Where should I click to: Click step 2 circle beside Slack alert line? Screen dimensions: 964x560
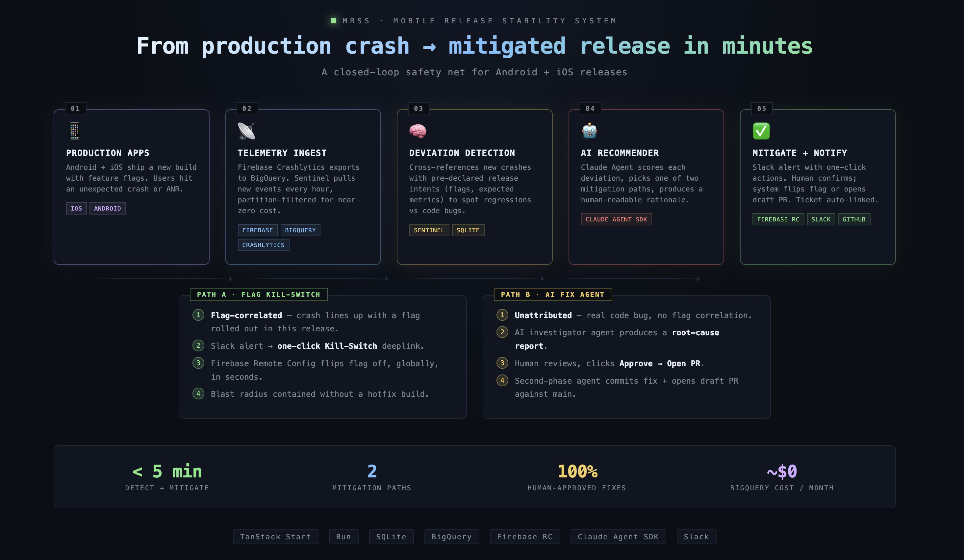pos(198,345)
